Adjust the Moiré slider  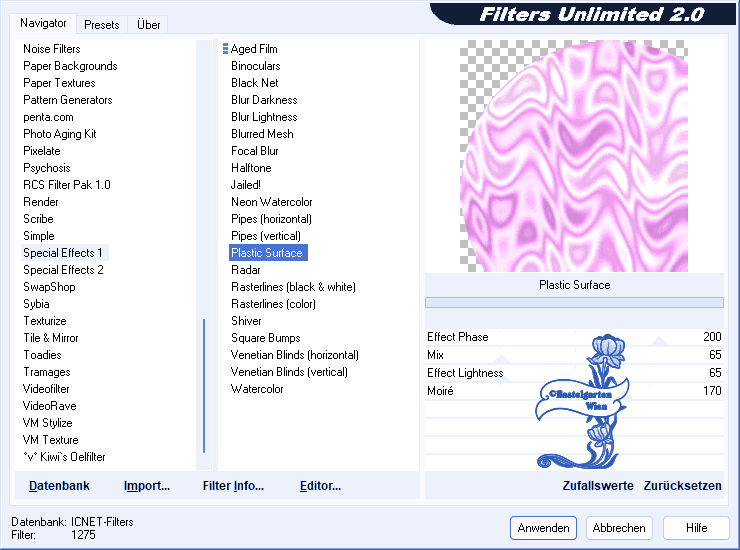tap(574, 391)
